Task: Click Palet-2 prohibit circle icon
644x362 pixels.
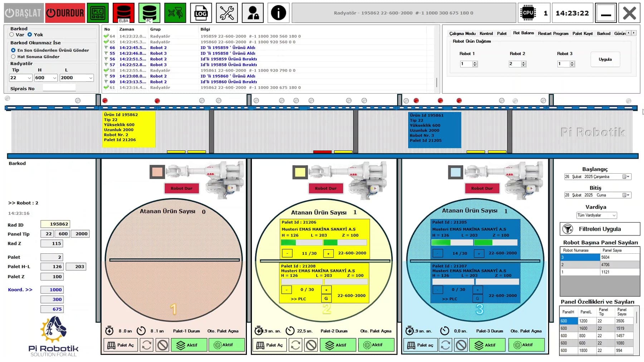Action: click(311, 345)
